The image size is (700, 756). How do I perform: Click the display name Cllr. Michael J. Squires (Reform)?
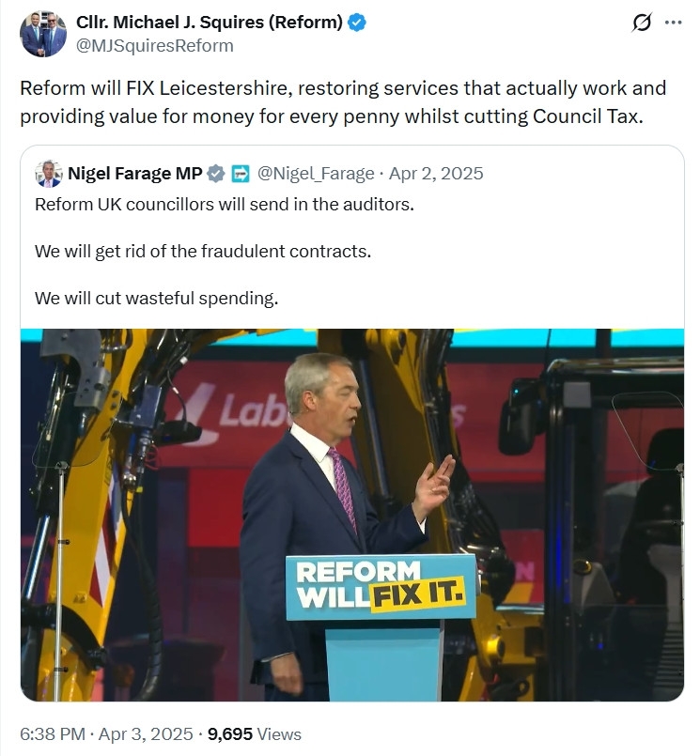click(x=210, y=23)
